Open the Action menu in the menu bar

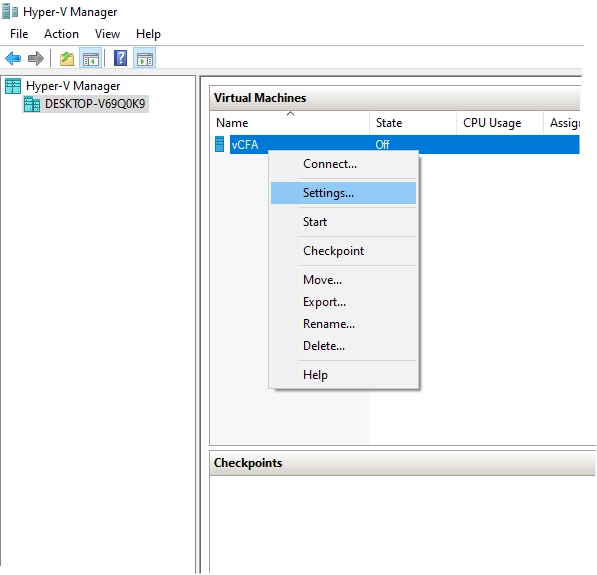(61, 34)
